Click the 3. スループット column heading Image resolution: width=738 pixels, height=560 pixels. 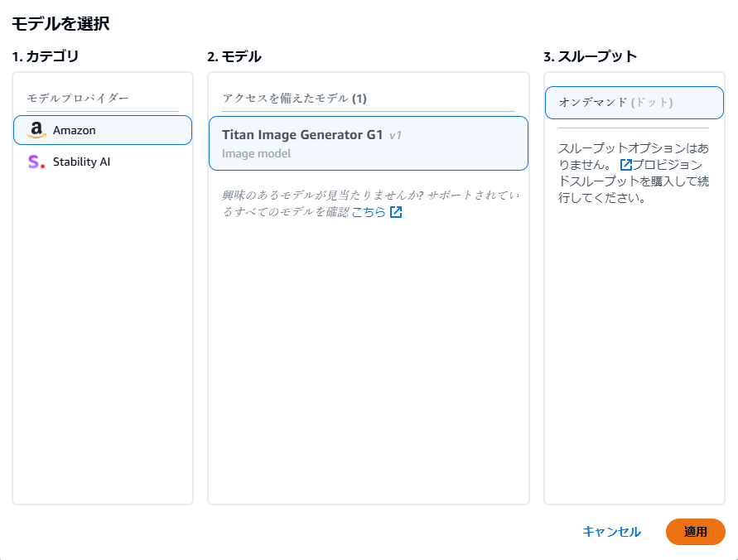[590, 56]
